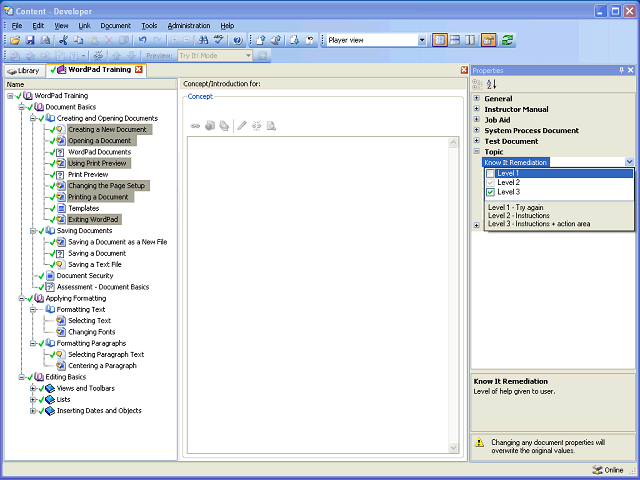Select the Creating a New Document topic
This screenshot has width=640, height=480.
coord(108,129)
